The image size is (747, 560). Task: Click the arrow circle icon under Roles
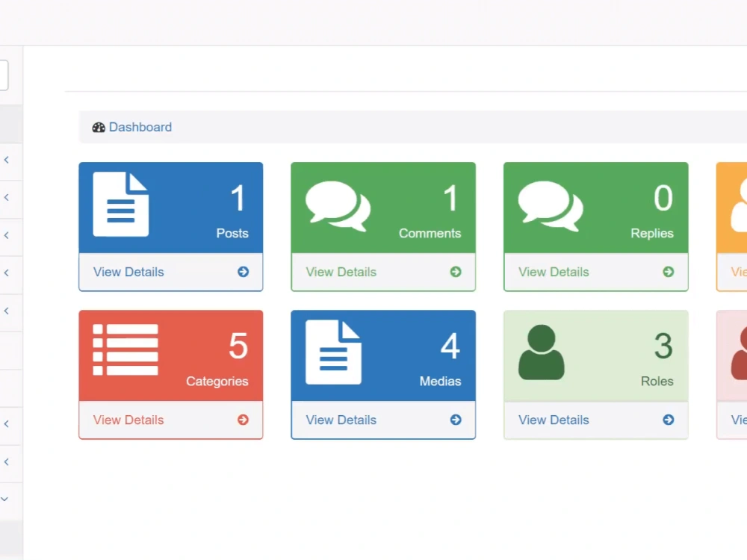tap(668, 420)
